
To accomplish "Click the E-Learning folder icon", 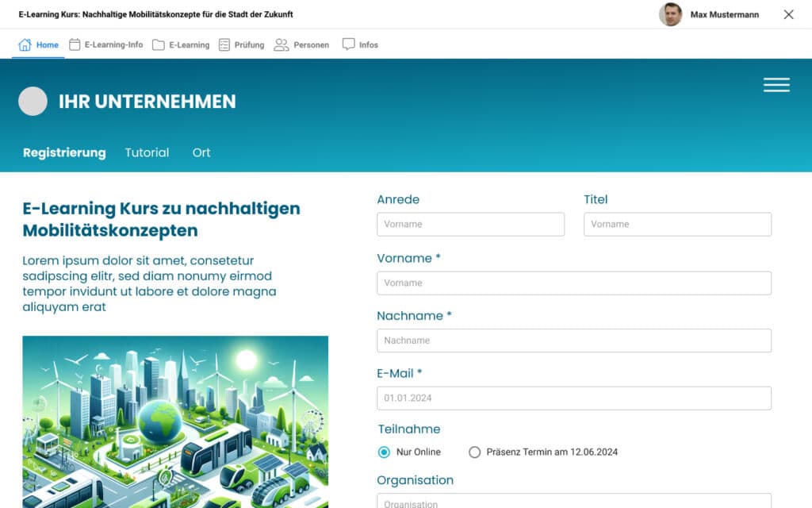I will pyautogui.click(x=159, y=45).
